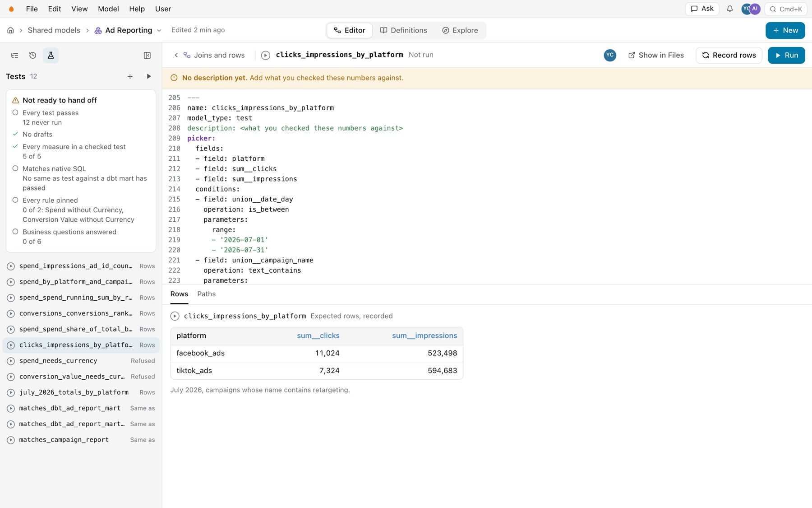
Task: Add a new test with plus icon
Action: pyautogui.click(x=130, y=76)
